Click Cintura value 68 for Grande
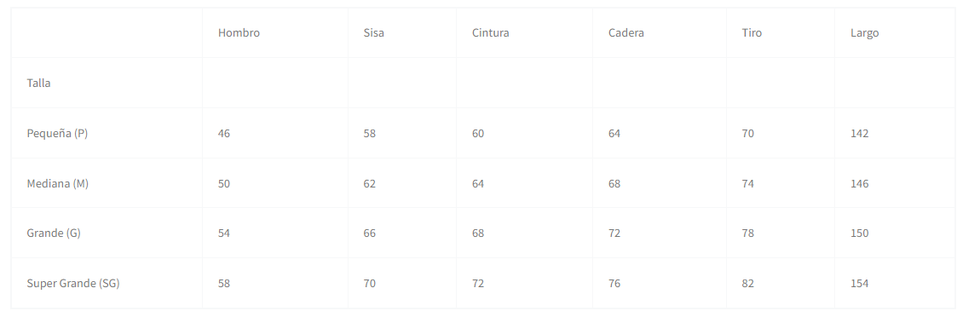Screen dimensions: 980x317 tap(478, 233)
